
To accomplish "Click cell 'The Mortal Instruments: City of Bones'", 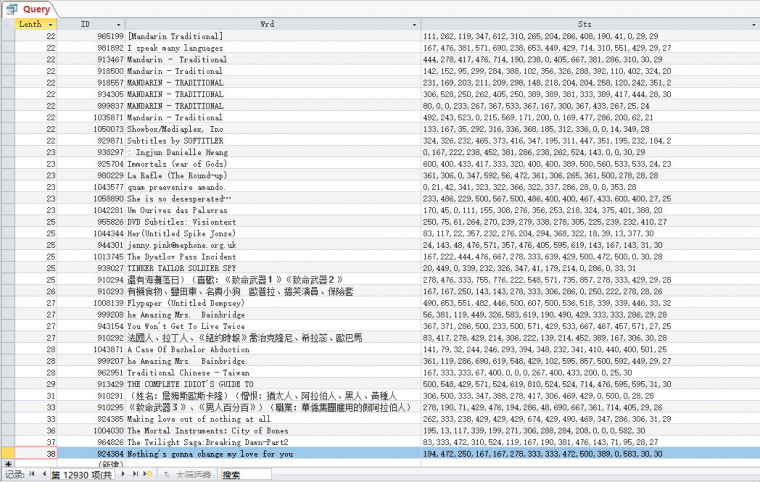I will click(x=273, y=431).
